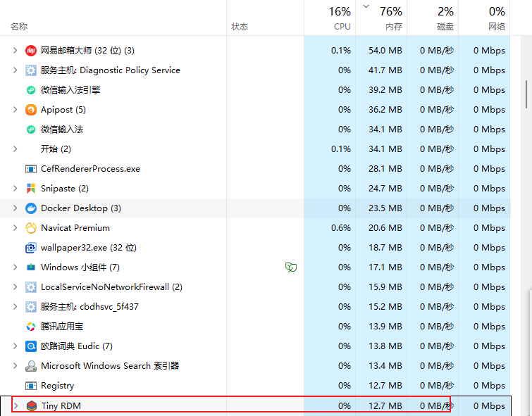Click the Windows 小组件 icon
Image resolution: width=532 pixels, height=416 pixels.
click(x=31, y=267)
